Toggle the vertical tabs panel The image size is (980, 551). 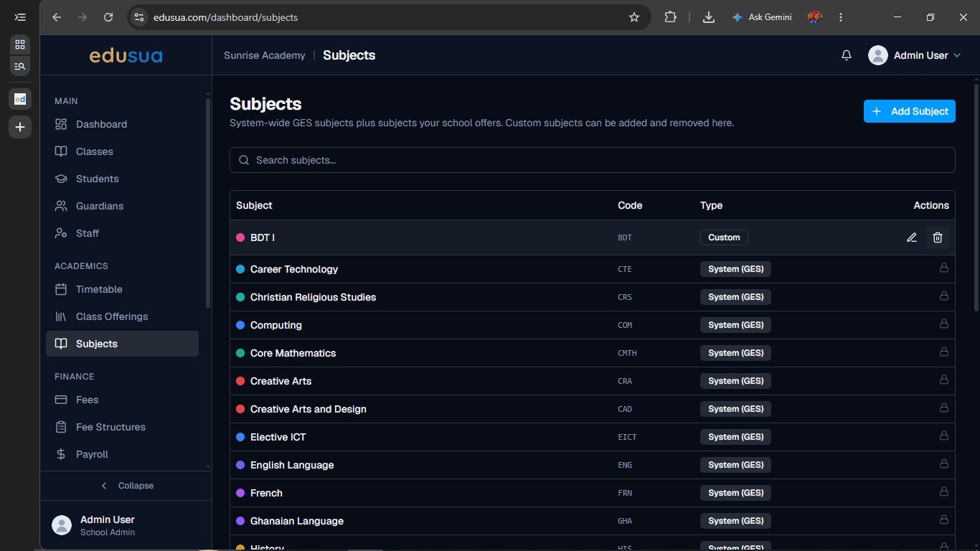(x=20, y=17)
